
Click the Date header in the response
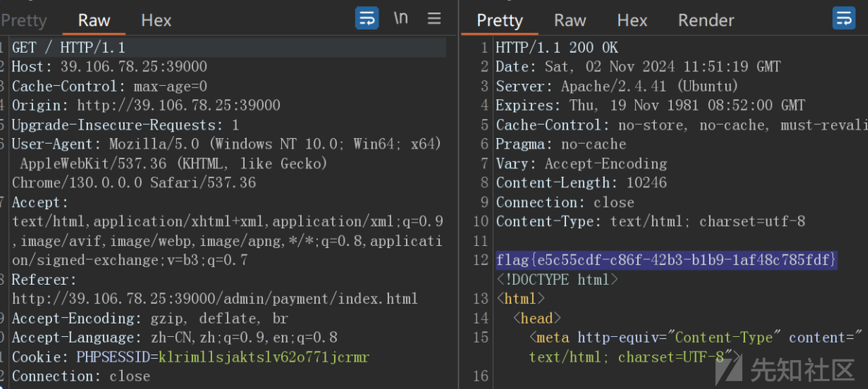tap(638, 67)
